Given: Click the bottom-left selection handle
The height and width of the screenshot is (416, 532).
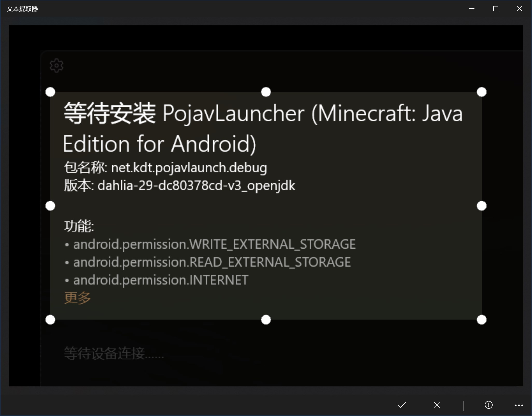Looking at the screenshot, I should coord(50,320).
